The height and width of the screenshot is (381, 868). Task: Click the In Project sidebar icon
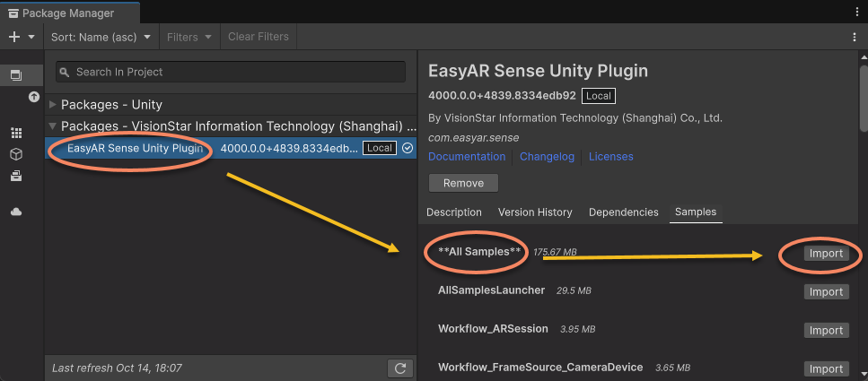(16, 75)
